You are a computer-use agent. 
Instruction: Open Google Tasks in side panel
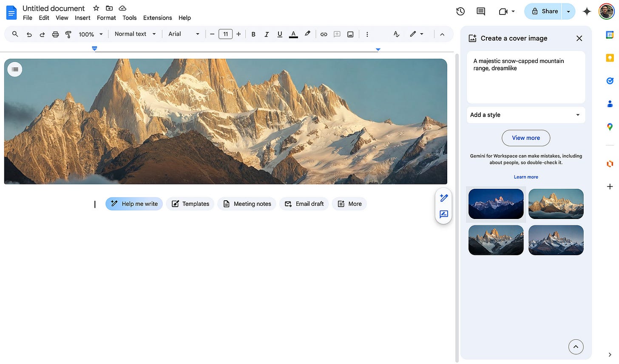(x=610, y=81)
